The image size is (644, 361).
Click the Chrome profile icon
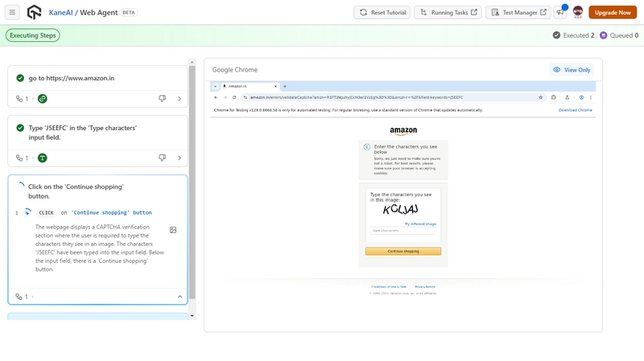coord(581,97)
